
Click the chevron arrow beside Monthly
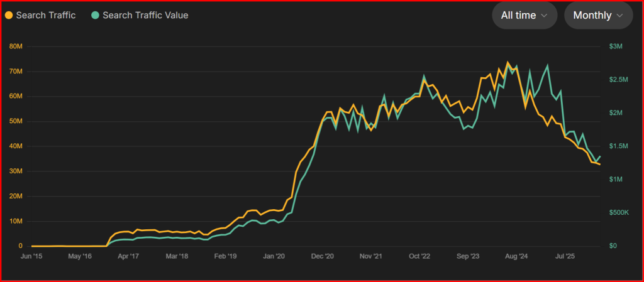coord(619,16)
